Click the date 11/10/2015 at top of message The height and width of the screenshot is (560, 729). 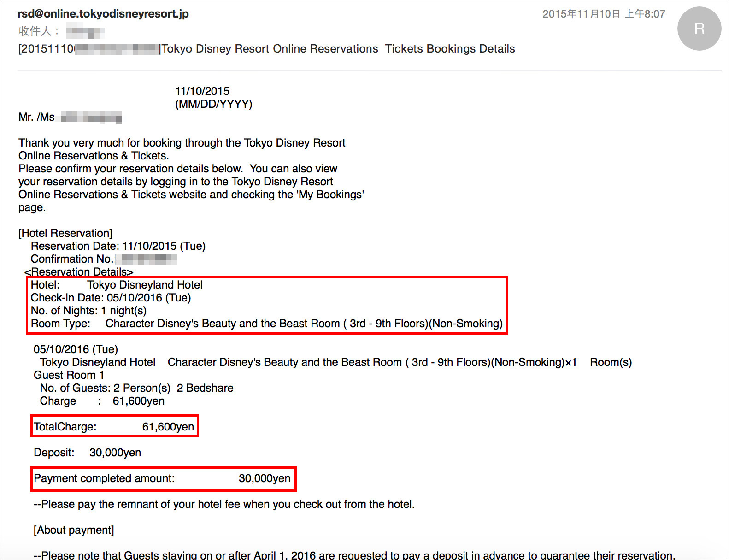202,91
